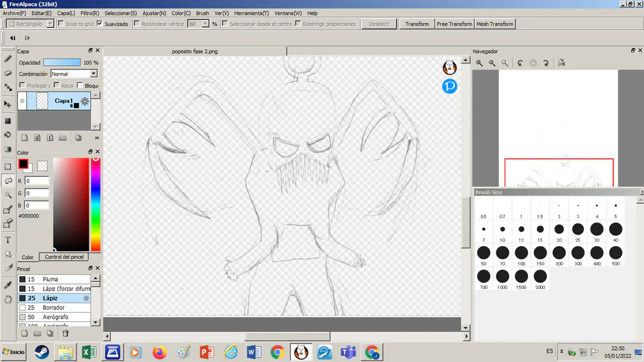Open the Rectángulo selection type dropdown
Image resolution: width=644 pixels, height=362 pixels.
click(49, 24)
